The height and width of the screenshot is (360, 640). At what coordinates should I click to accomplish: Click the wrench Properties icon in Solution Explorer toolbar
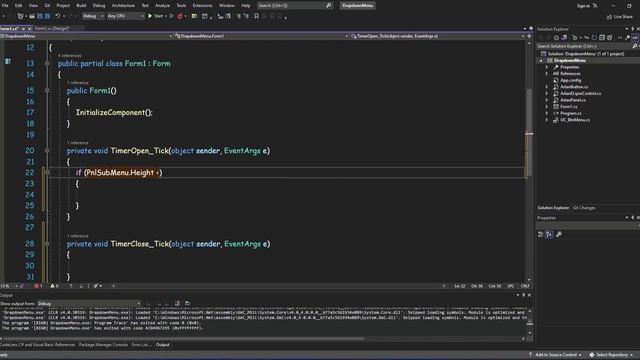pyautogui.click(x=628, y=38)
